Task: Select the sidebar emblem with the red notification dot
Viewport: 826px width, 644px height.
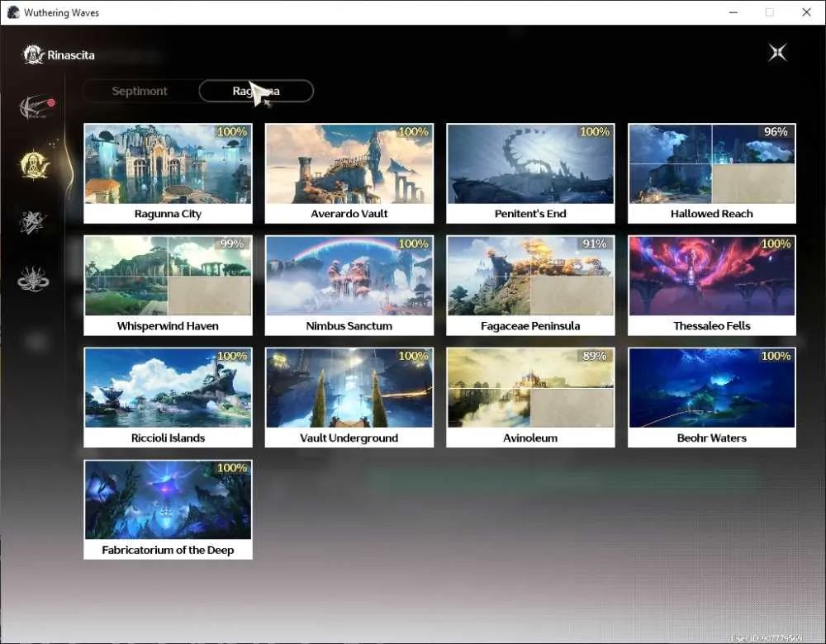Action: point(36,107)
